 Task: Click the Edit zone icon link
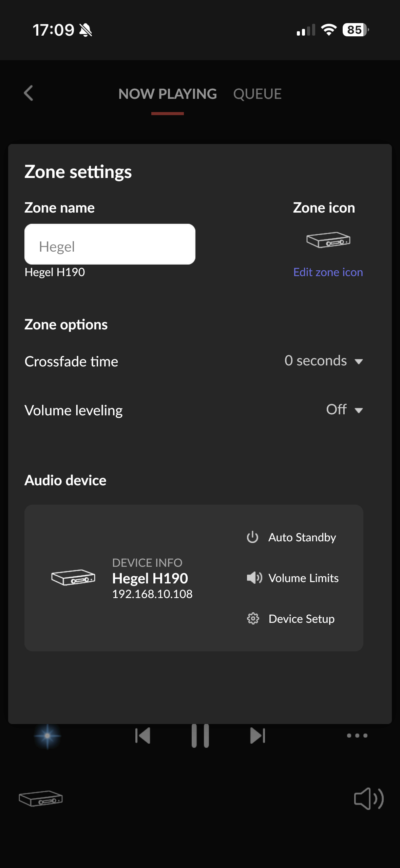tap(328, 272)
